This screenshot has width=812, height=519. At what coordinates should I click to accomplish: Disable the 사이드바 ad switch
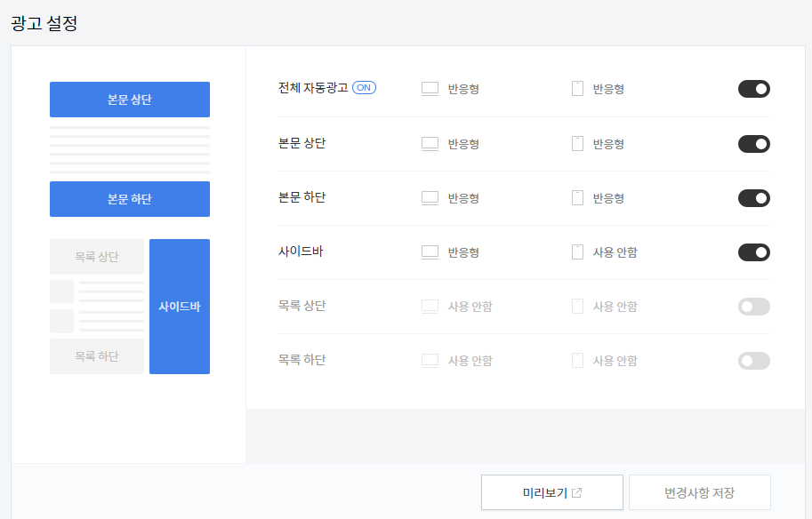pos(753,252)
